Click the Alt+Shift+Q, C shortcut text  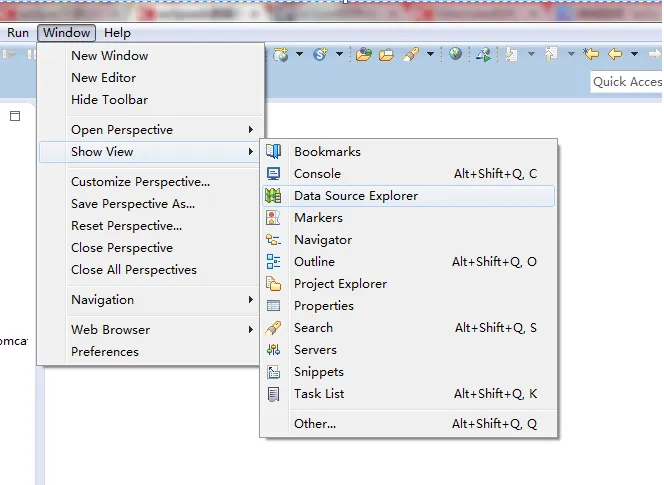pyautogui.click(x=495, y=174)
